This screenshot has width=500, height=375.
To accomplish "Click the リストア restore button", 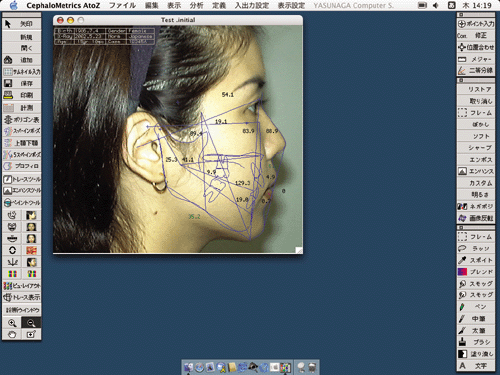I will tap(476, 89).
